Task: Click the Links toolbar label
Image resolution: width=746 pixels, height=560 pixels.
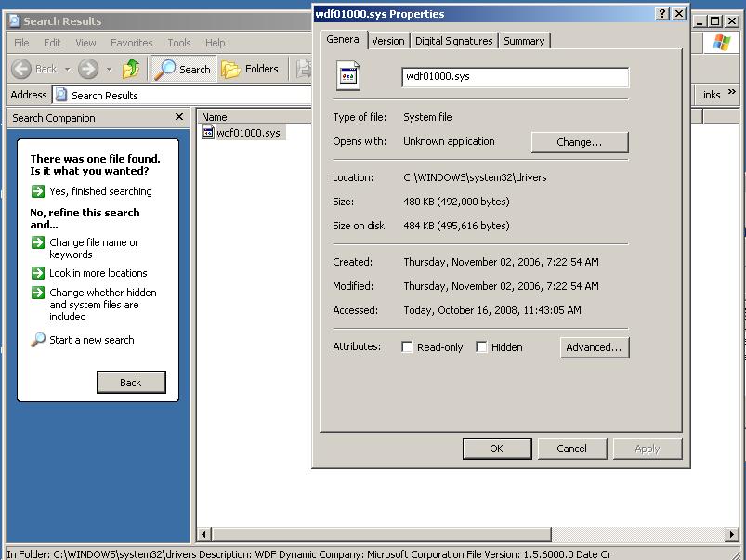Action: point(710,95)
